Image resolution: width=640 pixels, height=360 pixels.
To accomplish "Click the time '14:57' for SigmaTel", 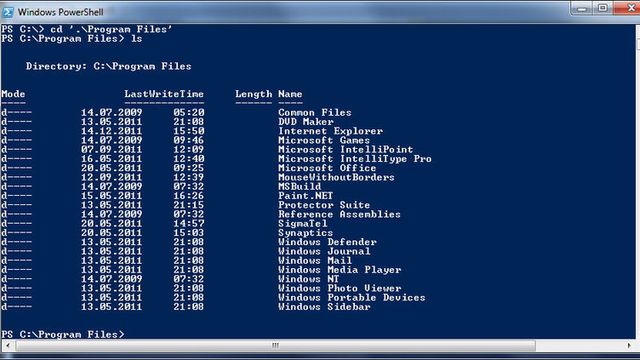I will (189, 224).
